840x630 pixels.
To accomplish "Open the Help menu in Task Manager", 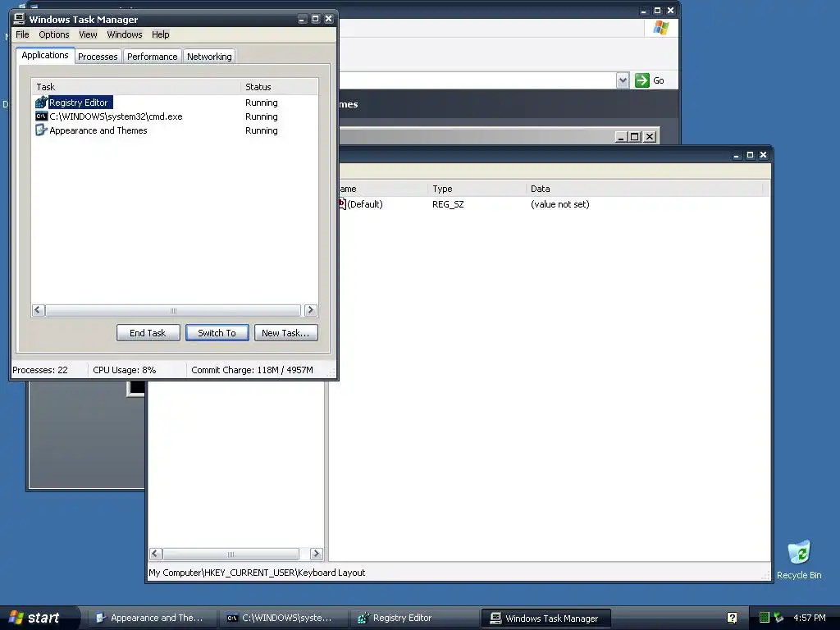I will [x=160, y=34].
